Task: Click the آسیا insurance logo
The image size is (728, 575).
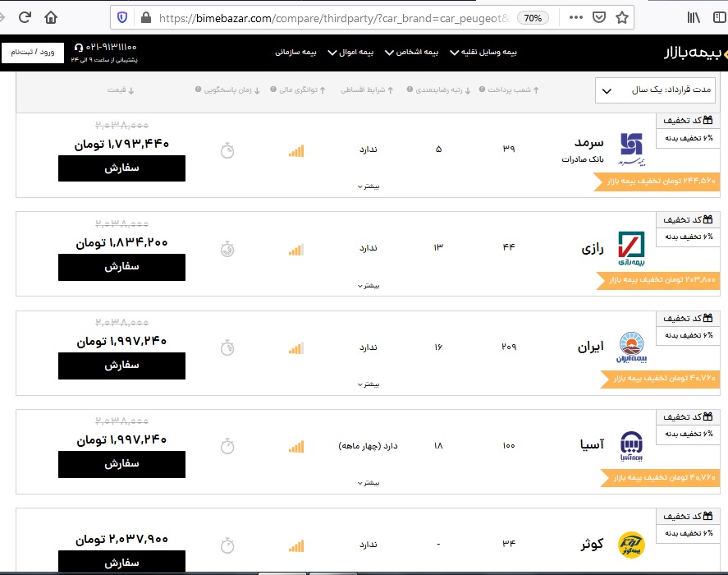Action: tap(631, 446)
